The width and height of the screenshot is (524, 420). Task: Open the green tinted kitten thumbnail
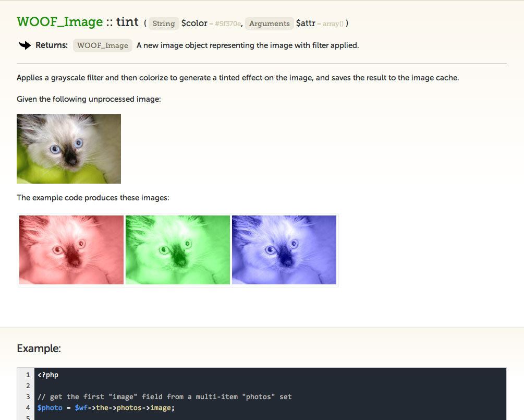tap(178, 250)
